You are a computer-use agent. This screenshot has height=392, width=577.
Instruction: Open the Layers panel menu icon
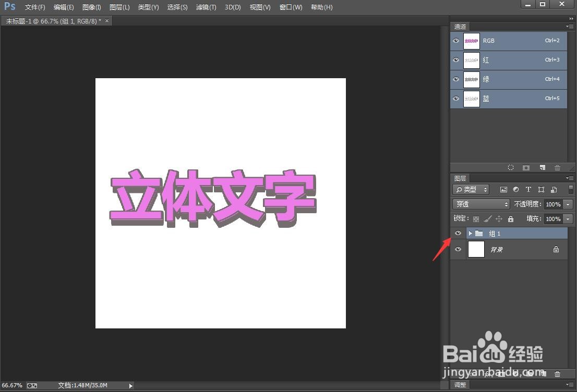click(x=569, y=178)
